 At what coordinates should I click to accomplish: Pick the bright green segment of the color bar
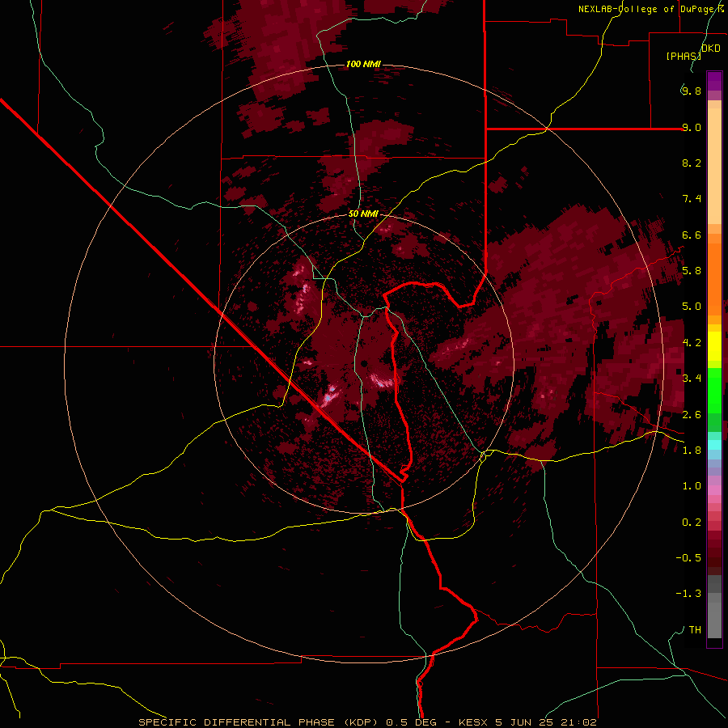pyautogui.click(x=714, y=389)
